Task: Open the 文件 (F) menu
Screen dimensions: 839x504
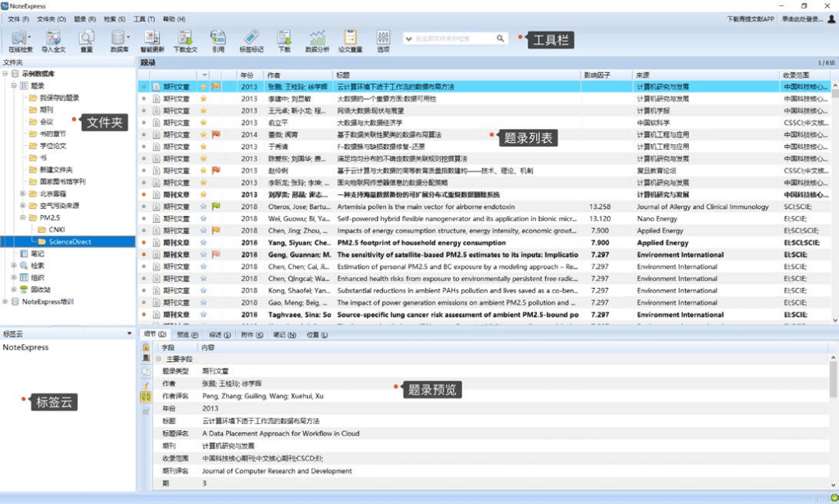Action: point(18,19)
